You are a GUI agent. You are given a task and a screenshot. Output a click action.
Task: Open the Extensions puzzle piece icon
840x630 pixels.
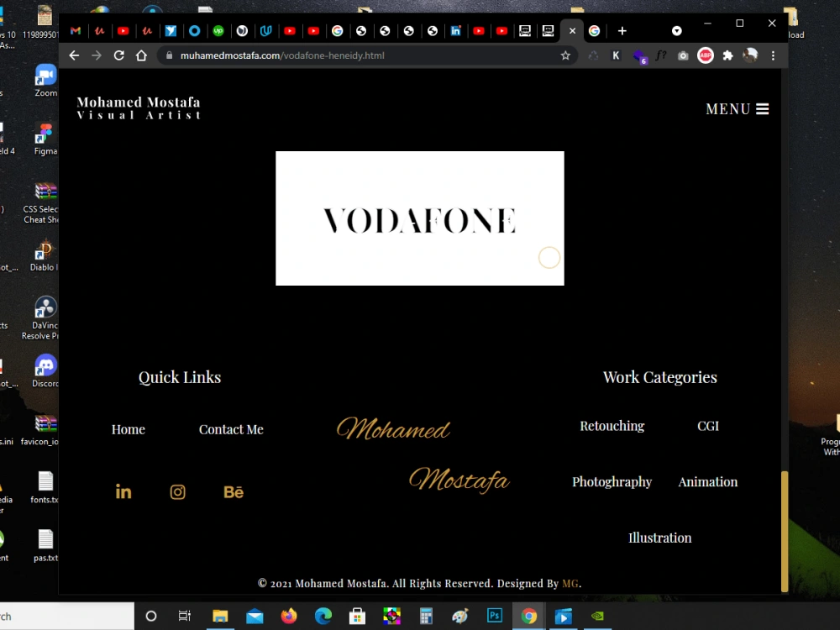[x=727, y=55]
